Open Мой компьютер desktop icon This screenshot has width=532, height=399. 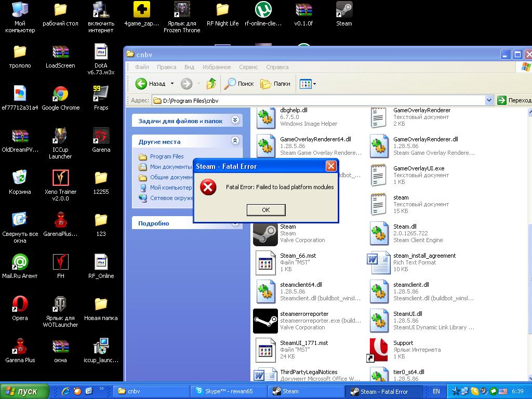[x=20, y=17]
